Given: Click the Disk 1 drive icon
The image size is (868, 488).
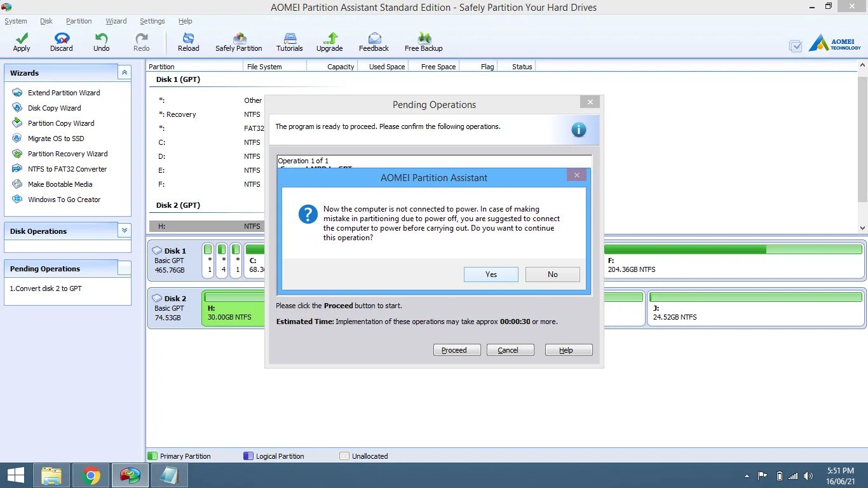Looking at the screenshot, I should [158, 250].
